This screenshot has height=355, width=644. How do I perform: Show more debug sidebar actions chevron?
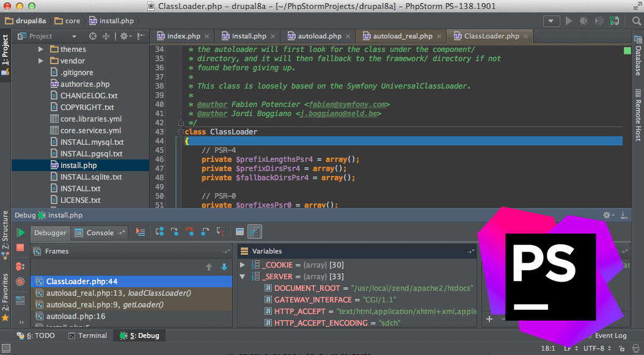point(21,322)
